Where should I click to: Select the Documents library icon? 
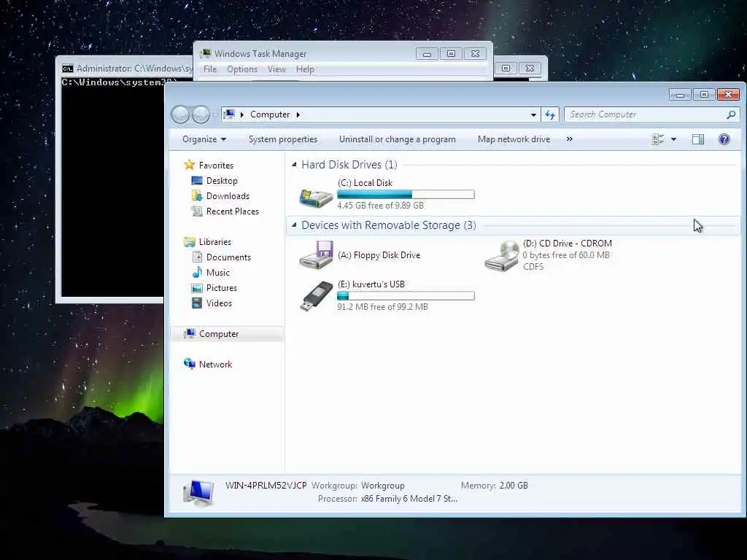(x=197, y=257)
